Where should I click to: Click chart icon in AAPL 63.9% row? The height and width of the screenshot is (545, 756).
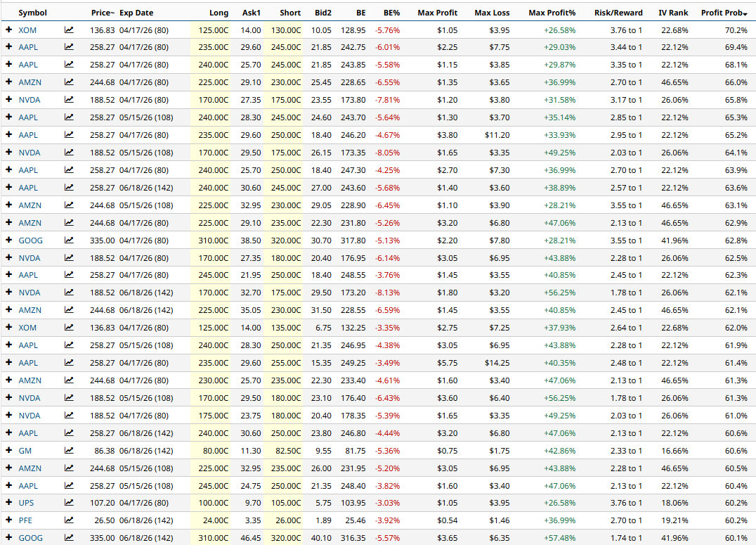tap(69, 170)
